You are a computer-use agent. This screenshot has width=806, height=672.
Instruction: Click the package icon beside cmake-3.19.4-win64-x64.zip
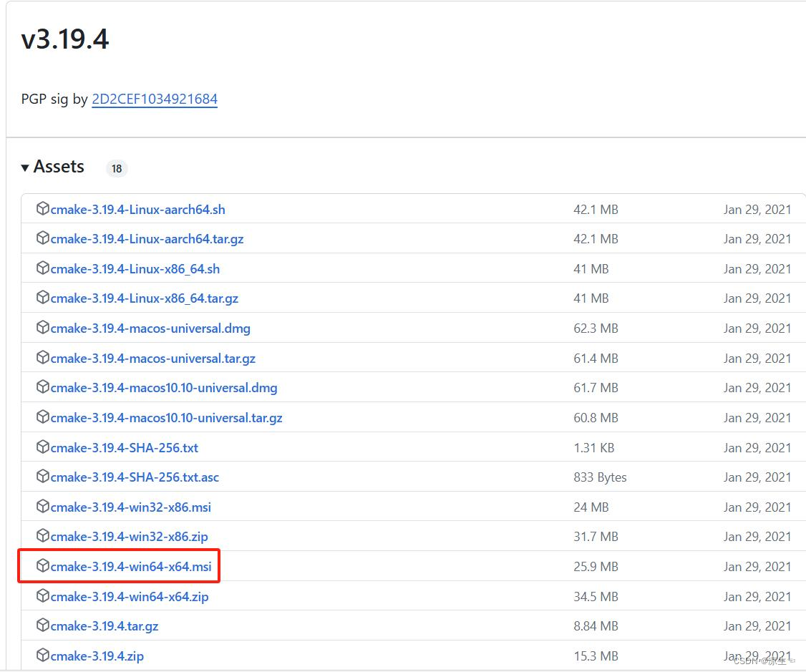pyautogui.click(x=43, y=596)
